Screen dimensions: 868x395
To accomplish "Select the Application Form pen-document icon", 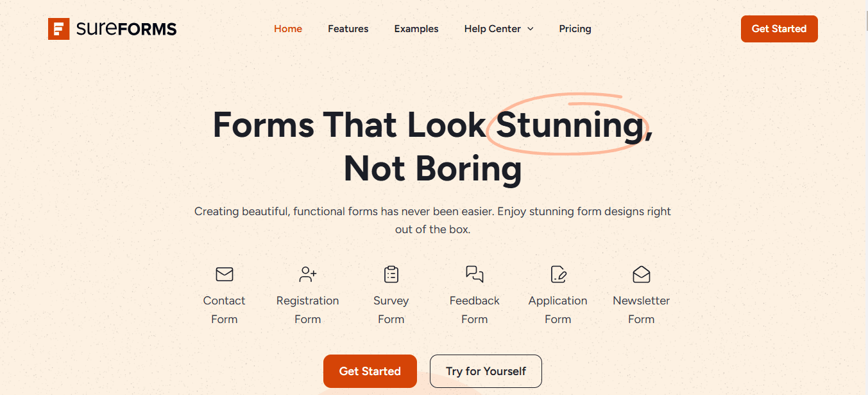I will pos(558,274).
